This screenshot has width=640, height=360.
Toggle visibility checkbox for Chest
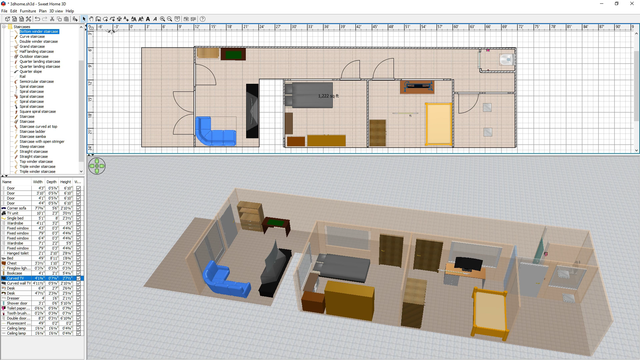coord(78,263)
